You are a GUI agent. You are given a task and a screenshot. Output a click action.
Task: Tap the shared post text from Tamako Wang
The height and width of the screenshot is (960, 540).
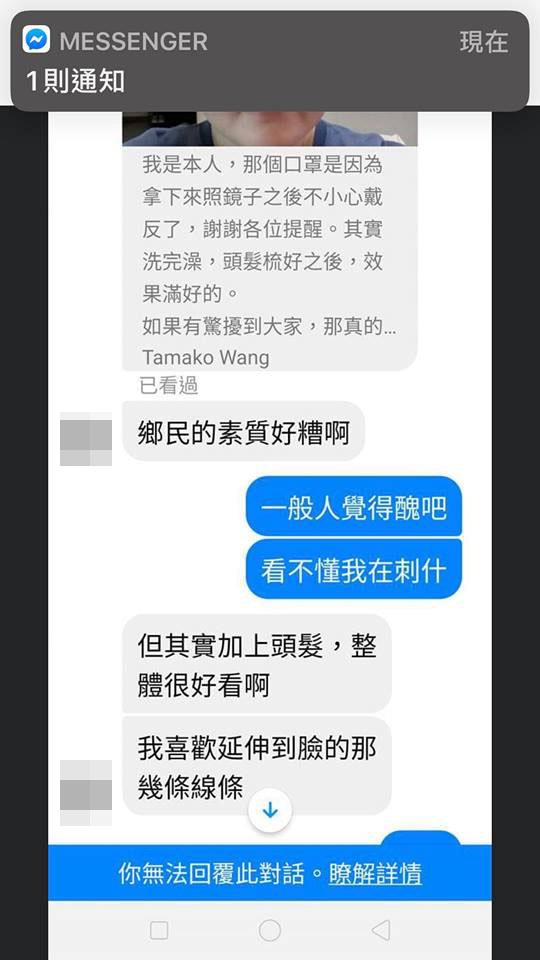coord(270,258)
